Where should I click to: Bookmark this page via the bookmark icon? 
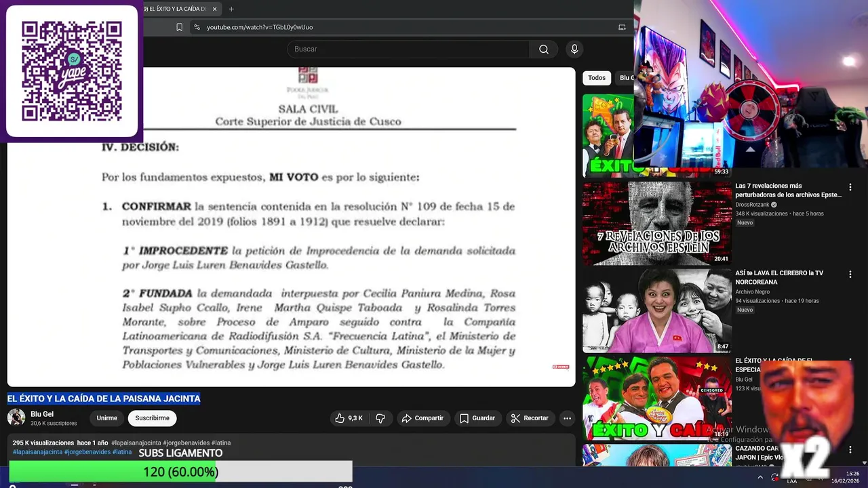[x=179, y=27]
